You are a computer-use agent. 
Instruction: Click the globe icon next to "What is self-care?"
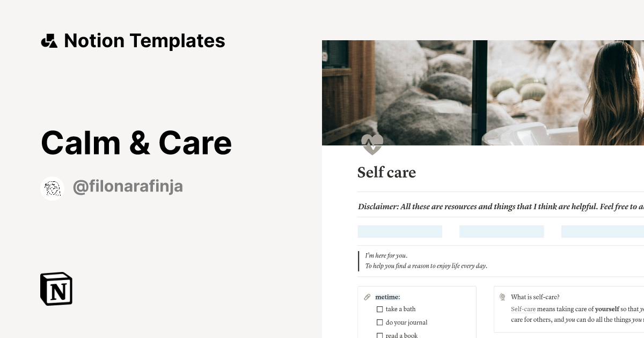[x=502, y=296]
